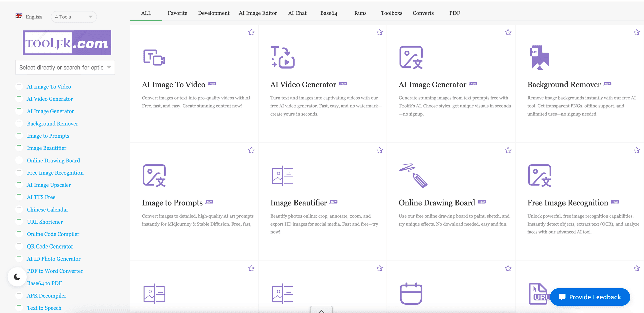This screenshot has width=644, height=313.
Task: Favorite the AI Image To Video card star
Action: coord(251,32)
